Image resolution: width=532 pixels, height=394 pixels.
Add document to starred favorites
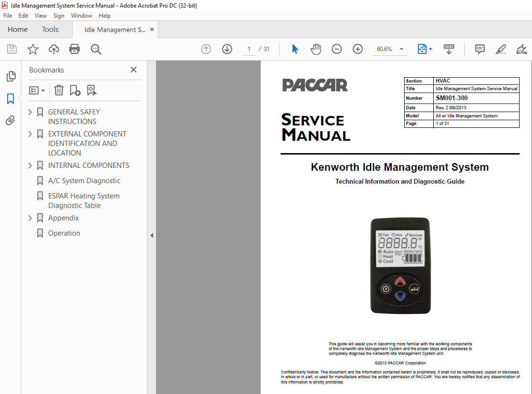coord(33,49)
